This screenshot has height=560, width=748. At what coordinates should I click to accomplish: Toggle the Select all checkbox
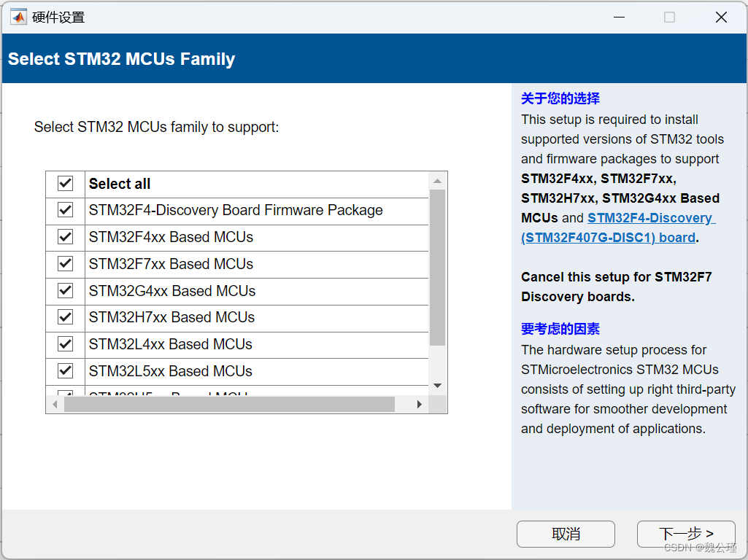click(x=66, y=184)
